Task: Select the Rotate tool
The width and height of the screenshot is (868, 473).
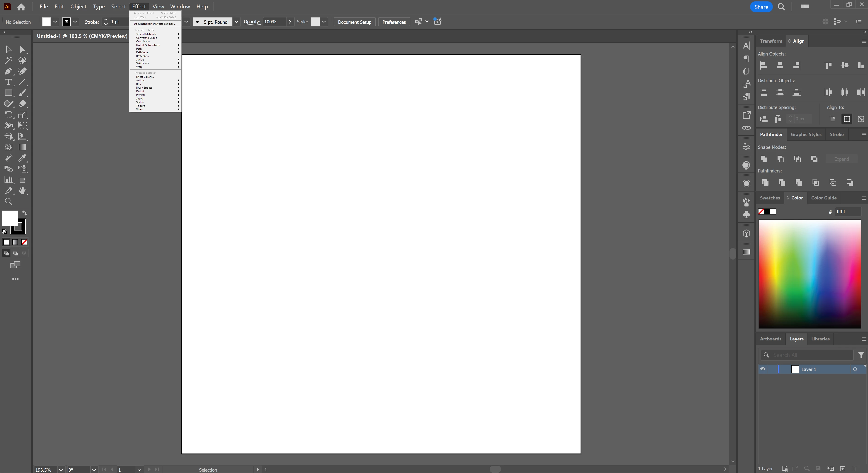Action: (x=8, y=114)
